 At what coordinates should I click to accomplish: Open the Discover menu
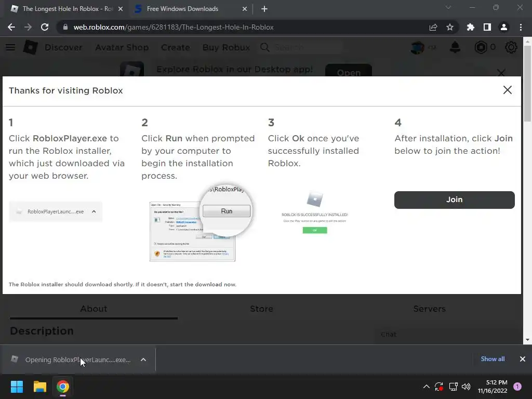coord(63,47)
